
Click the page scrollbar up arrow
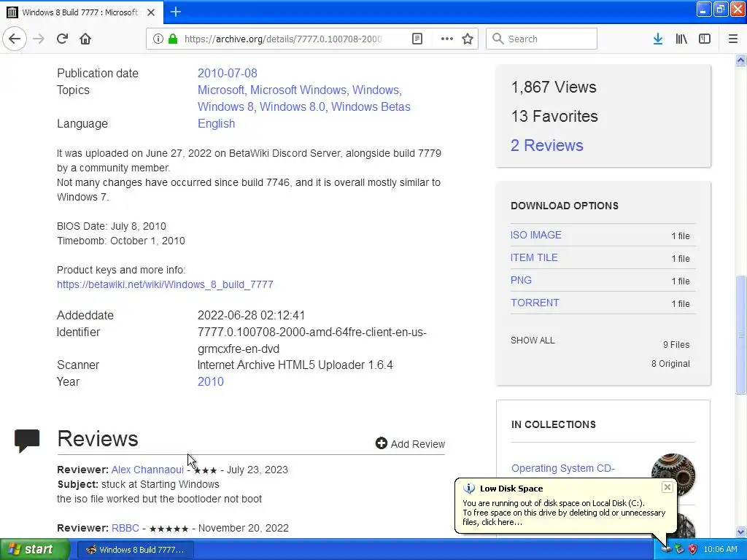[x=740, y=60]
